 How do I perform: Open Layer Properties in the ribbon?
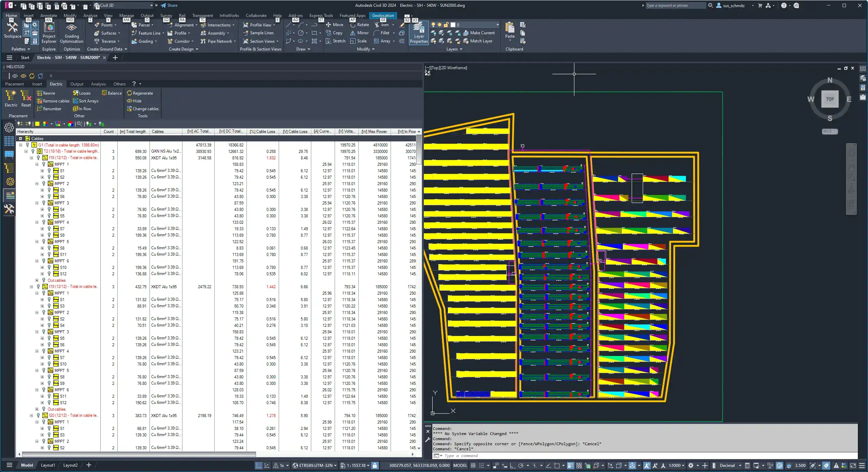coord(419,33)
